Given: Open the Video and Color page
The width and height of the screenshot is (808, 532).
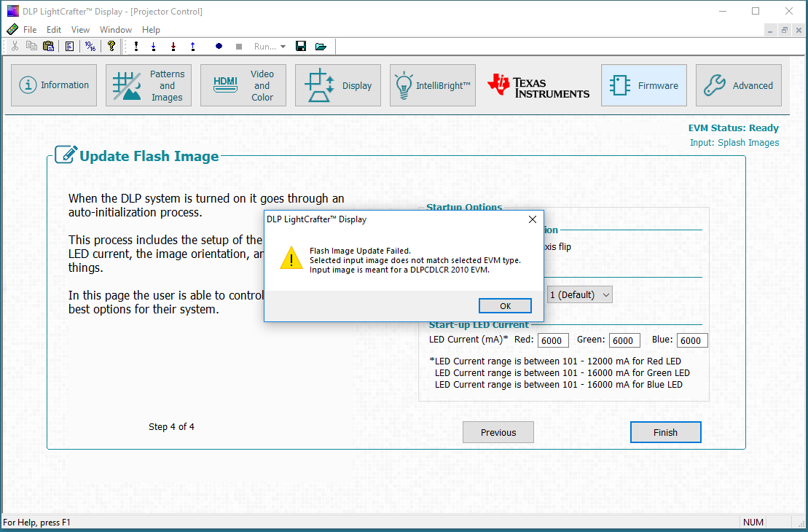Looking at the screenshot, I should [243, 85].
